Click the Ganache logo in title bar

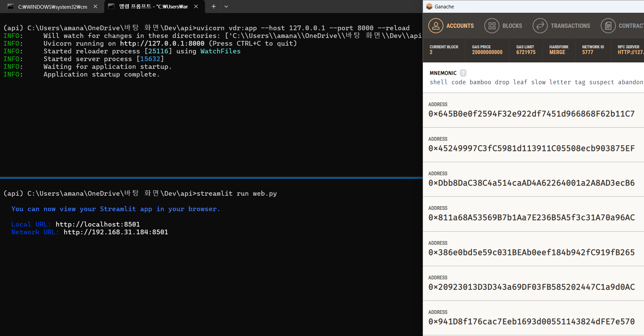click(429, 6)
